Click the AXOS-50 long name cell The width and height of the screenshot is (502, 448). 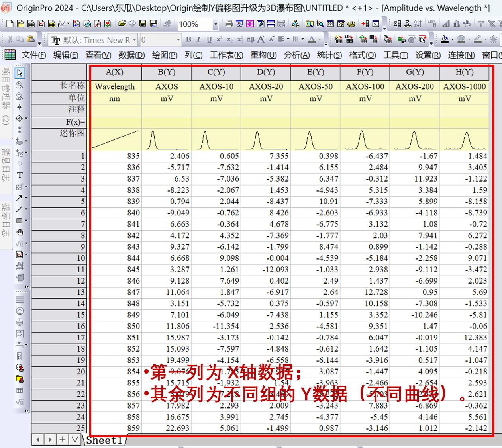[316, 86]
